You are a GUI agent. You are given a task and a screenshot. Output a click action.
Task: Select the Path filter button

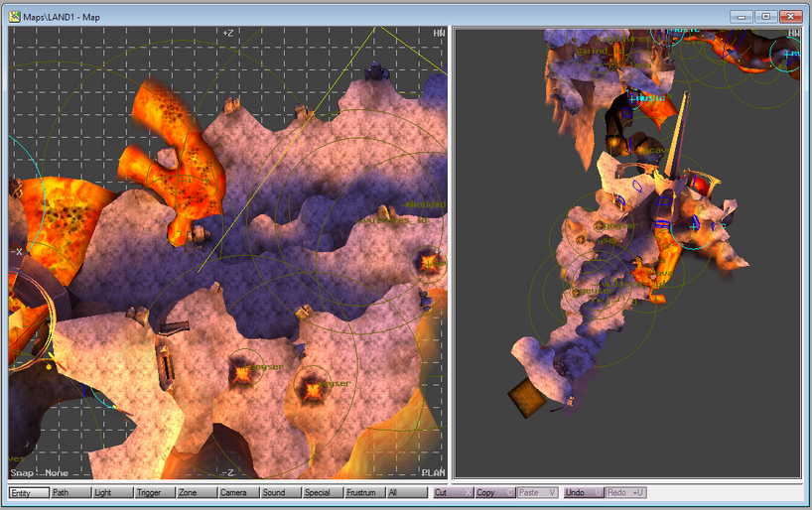pos(70,492)
